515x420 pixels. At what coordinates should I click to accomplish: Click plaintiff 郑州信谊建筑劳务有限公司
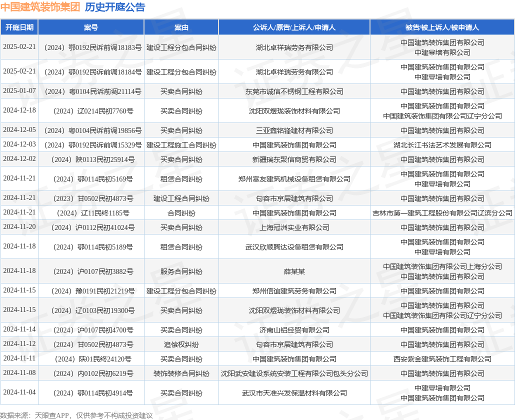[294, 291]
